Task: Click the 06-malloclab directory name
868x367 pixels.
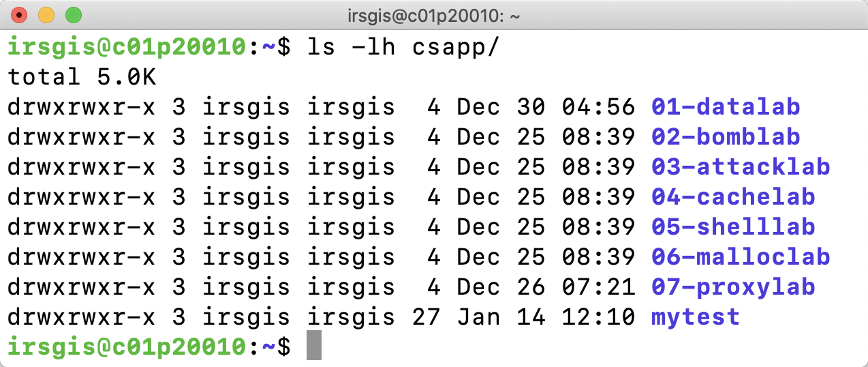Action: pyautogui.click(x=741, y=257)
